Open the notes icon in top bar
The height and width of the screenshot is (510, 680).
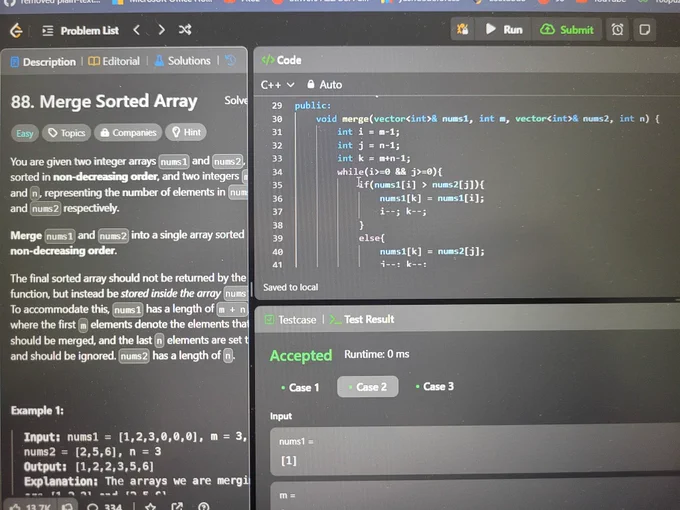tap(644, 29)
